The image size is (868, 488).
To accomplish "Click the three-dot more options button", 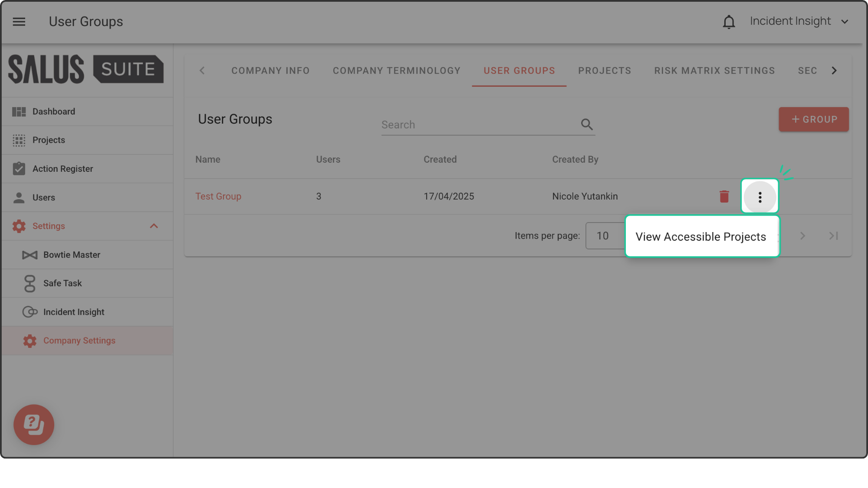I will pyautogui.click(x=759, y=197).
